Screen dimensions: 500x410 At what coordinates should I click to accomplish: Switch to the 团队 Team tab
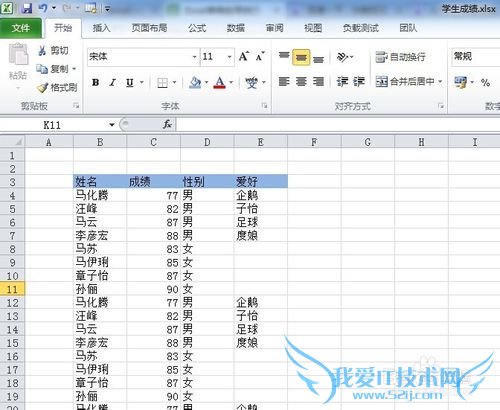click(x=408, y=28)
